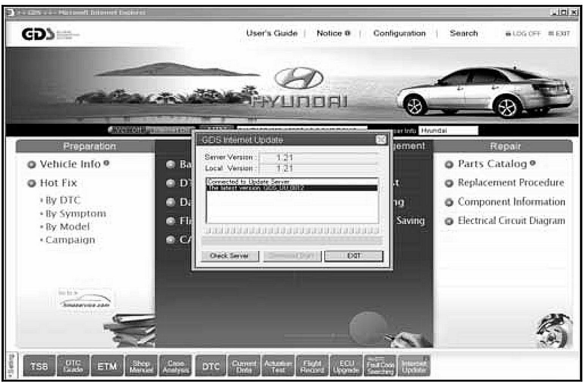
Task: Open Internet Update in the bottom toolbar
Action: [414, 366]
